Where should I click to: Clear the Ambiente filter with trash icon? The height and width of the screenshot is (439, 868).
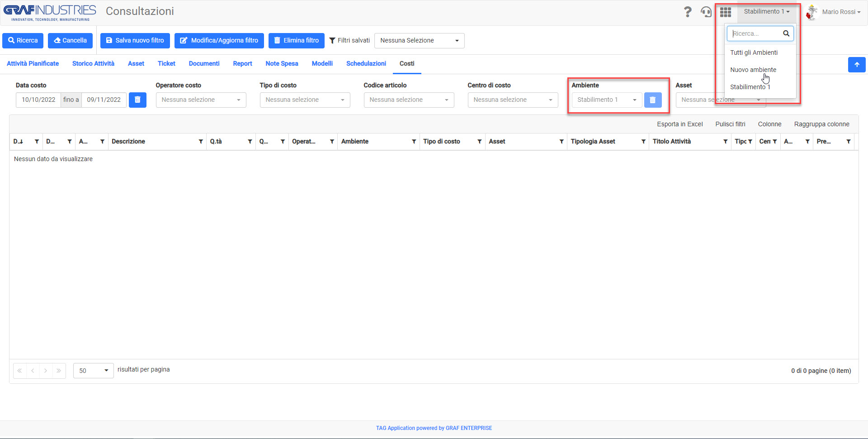click(653, 100)
